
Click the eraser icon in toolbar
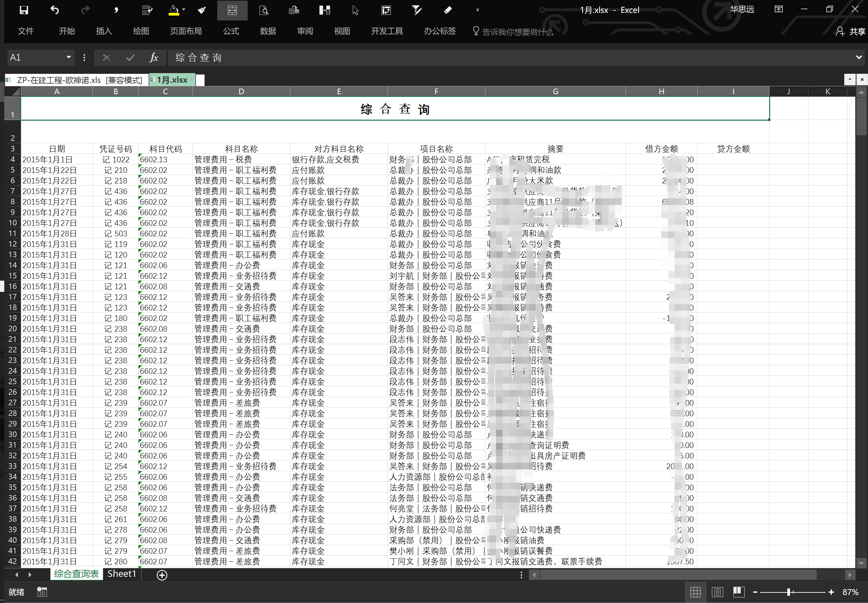click(448, 10)
